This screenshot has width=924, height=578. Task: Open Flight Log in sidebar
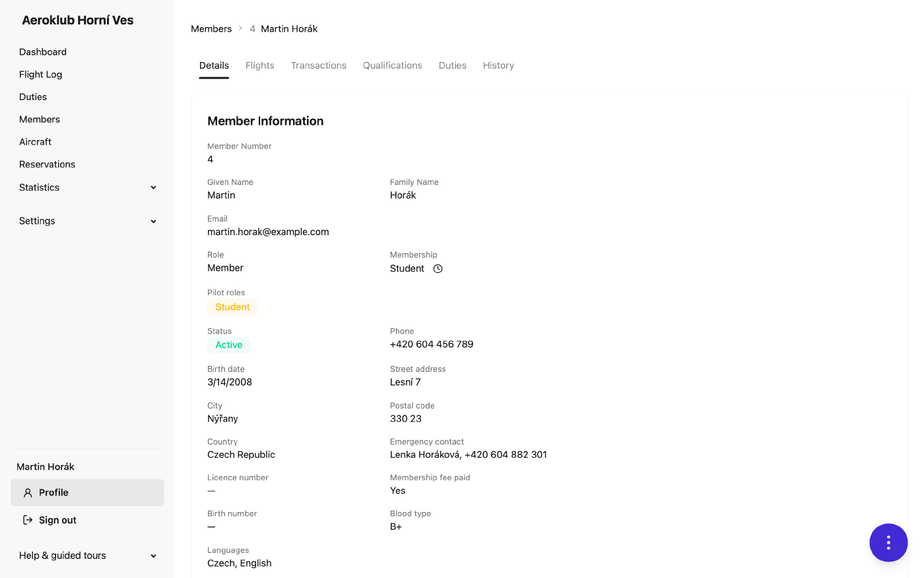[x=41, y=75]
